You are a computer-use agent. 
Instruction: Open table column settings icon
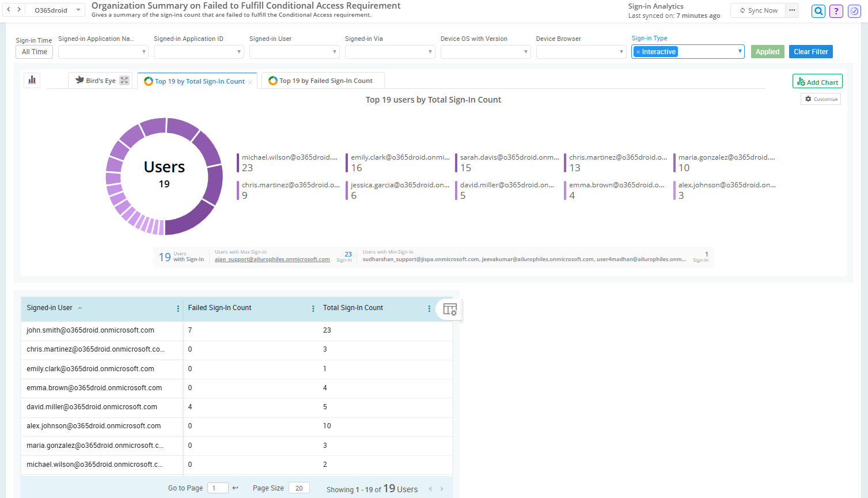pyautogui.click(x=450, y=310)
